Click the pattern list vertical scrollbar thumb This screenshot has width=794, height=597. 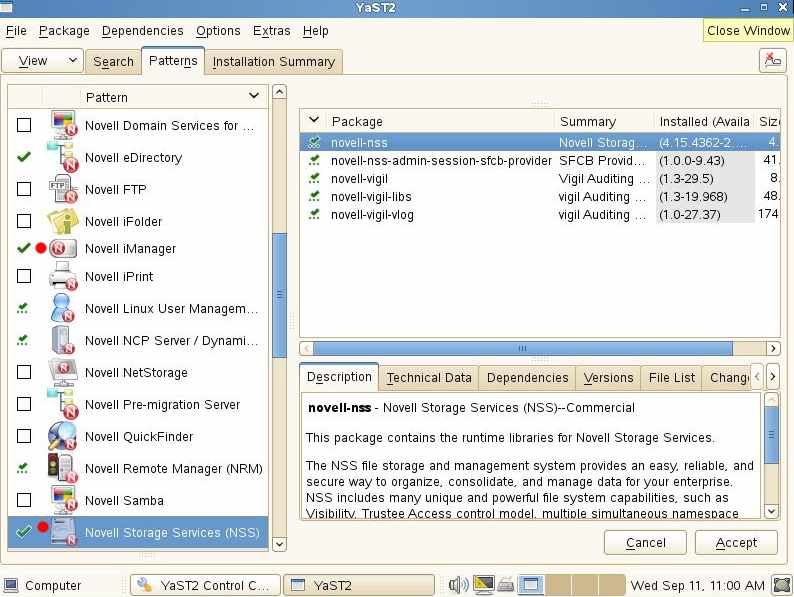(x=279, y=295)
